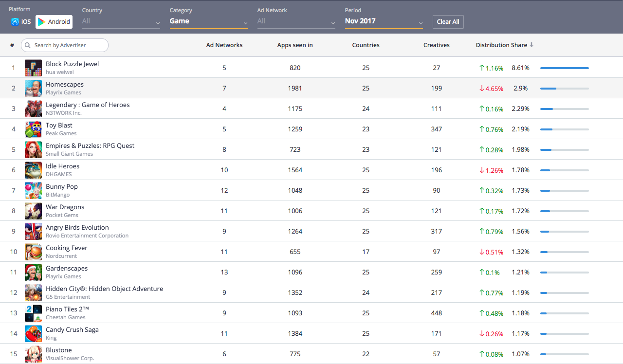Open Piano Tiles 2 advertiser link
Viewport: 623px width, 364px height.
click(x=67, y=309)
